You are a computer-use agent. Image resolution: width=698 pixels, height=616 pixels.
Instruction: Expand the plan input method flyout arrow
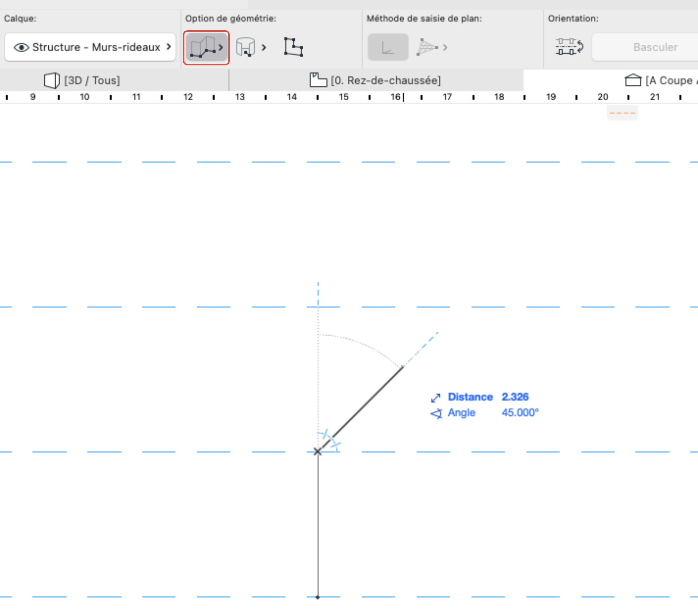point(445,47)
